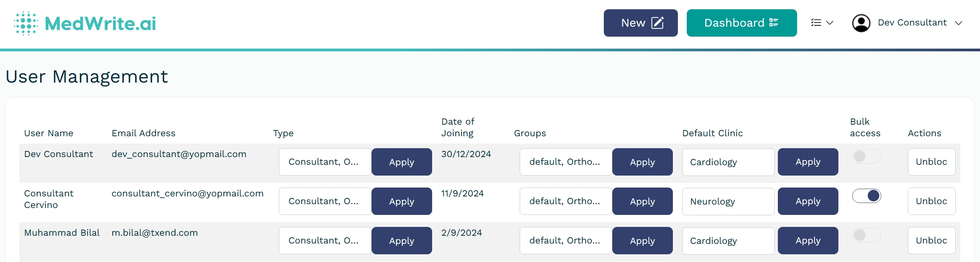Apply the Type change for Dev Consultant
980x262 pixels.
401,162
